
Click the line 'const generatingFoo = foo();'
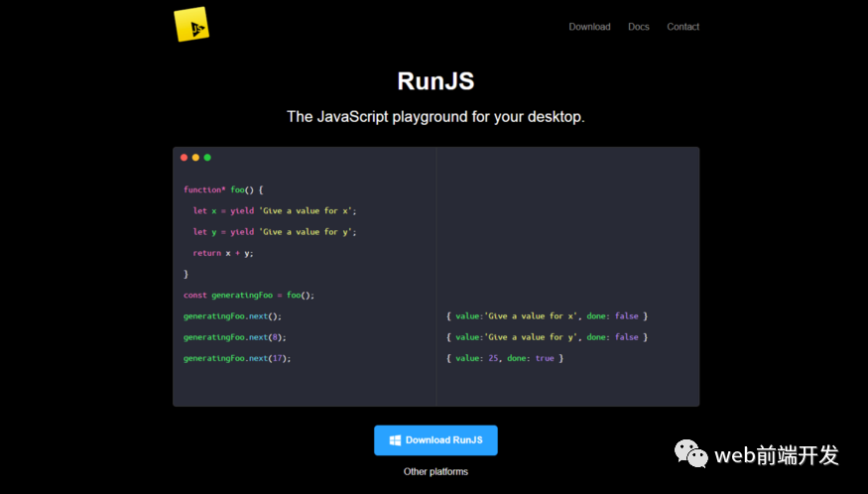[249, 295]
